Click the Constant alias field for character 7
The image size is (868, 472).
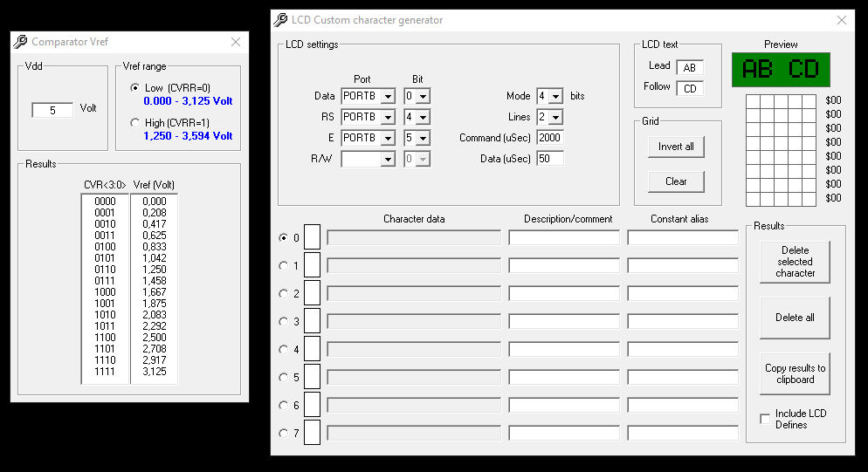click(x=683, y=434)
